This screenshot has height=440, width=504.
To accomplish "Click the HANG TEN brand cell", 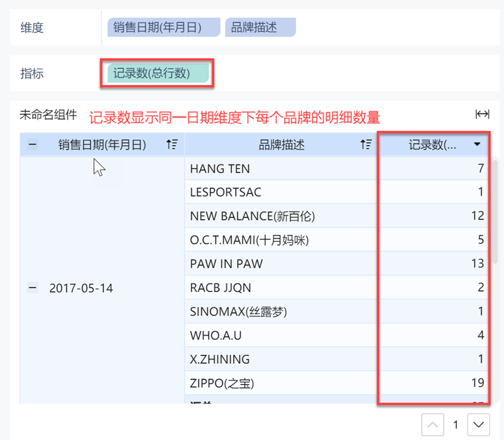I will (x=281, y=168).
